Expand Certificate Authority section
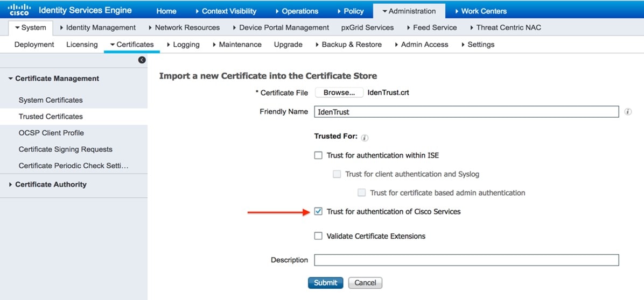Screen dimensions: 644x300 pyautogui.click(x=47, y=184)
